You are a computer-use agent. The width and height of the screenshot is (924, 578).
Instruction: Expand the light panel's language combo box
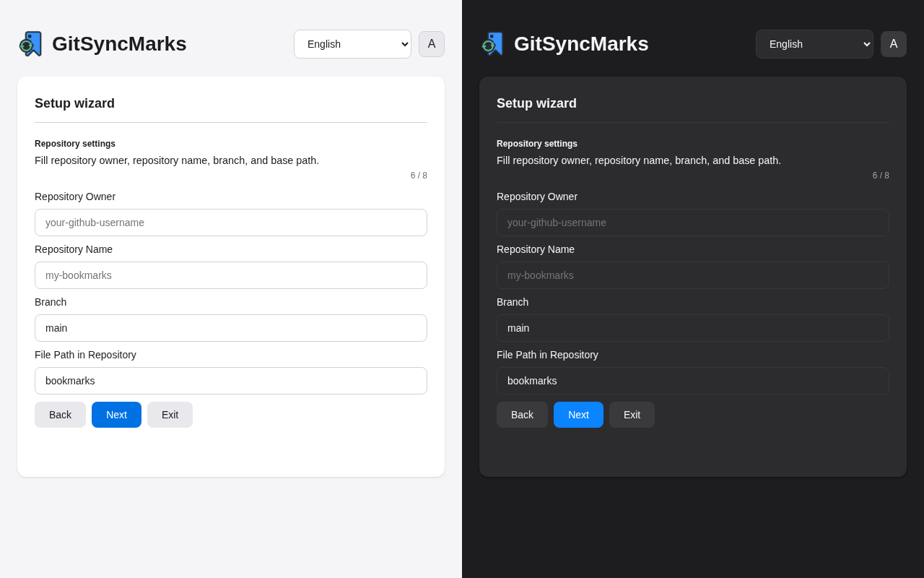[352, 44]
